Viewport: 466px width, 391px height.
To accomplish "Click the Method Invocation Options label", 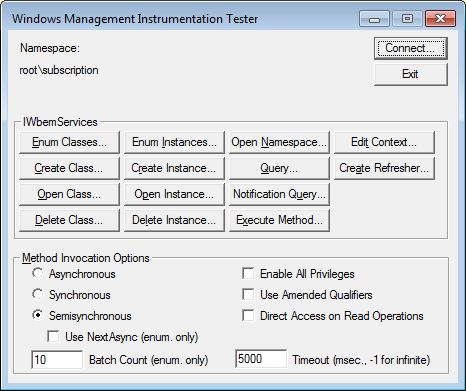I will pos(86,258).
